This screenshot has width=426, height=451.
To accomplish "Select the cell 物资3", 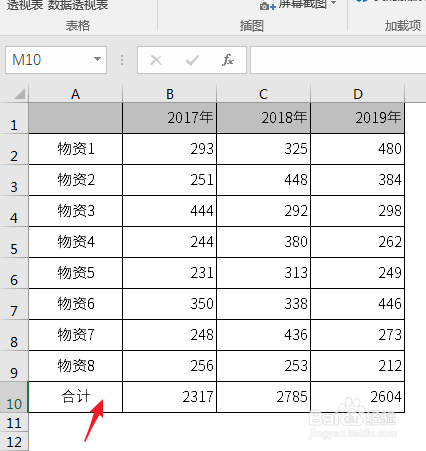I will pyautogui.click(x=76, y=211).
